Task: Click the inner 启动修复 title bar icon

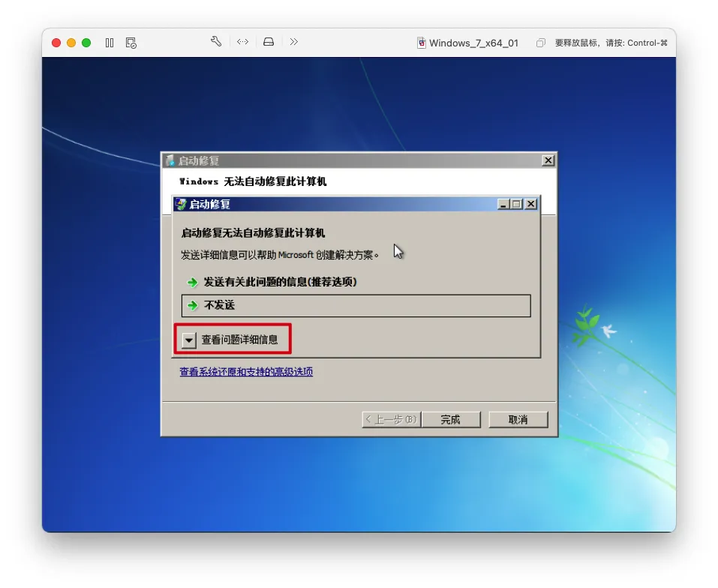Action: pyautogui.click(x=181, y=204)
